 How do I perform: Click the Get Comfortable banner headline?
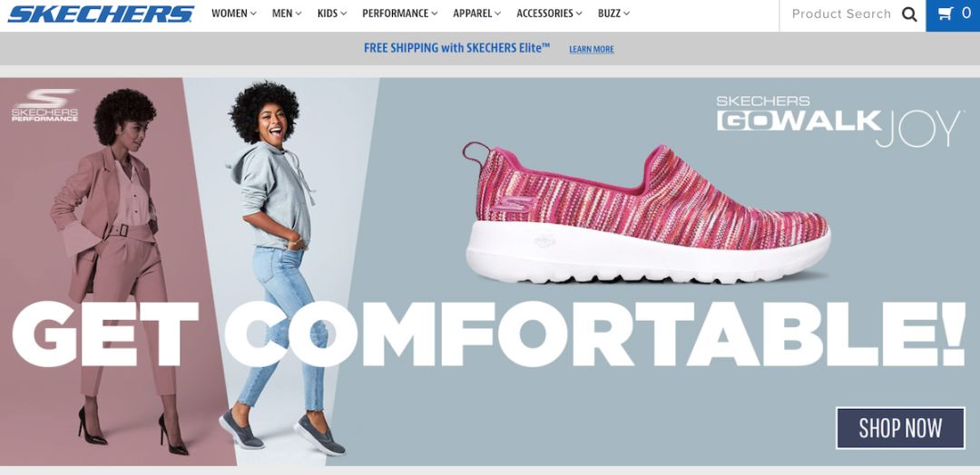(x=489, y=334)
